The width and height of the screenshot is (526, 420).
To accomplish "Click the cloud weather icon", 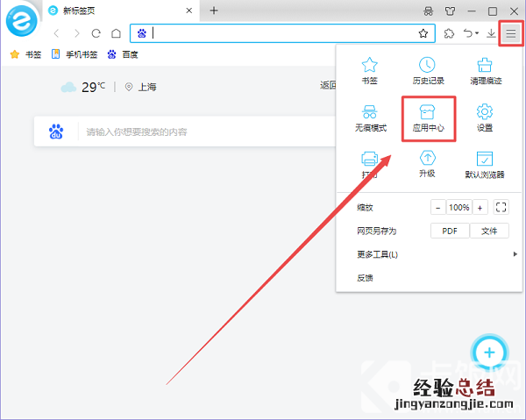I will tap(68, 87).
